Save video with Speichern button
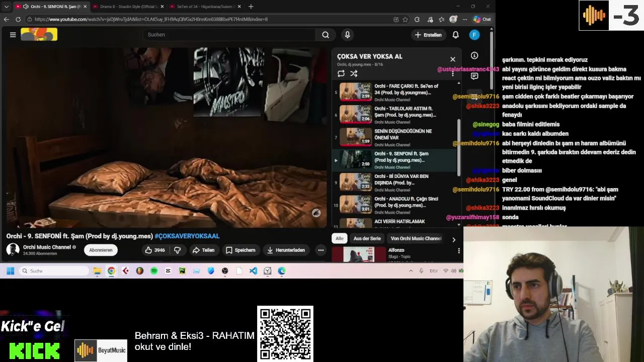The height and width of the screenshot is (362, 644). [x=240, y=250]
